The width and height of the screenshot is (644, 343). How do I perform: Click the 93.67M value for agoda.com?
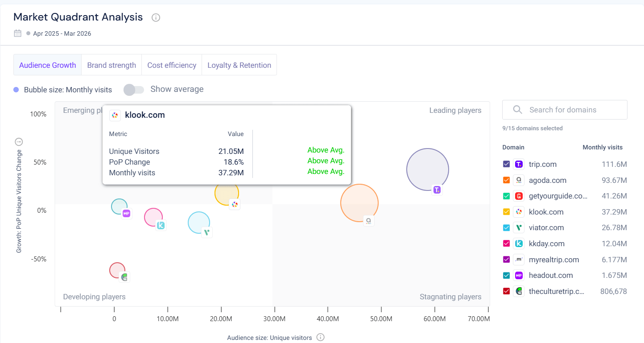tap(614, 180)
